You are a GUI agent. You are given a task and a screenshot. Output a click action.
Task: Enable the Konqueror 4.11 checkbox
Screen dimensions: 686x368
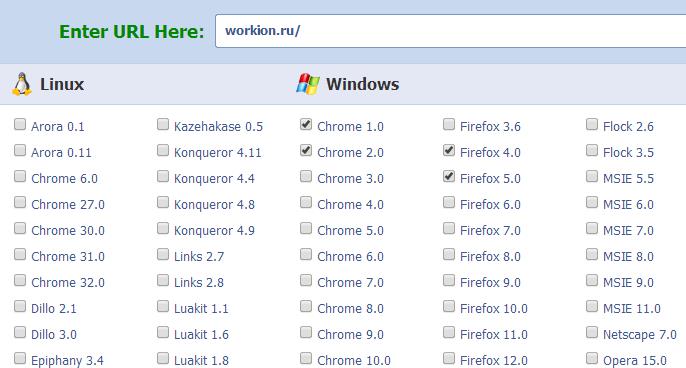point(163,151)
